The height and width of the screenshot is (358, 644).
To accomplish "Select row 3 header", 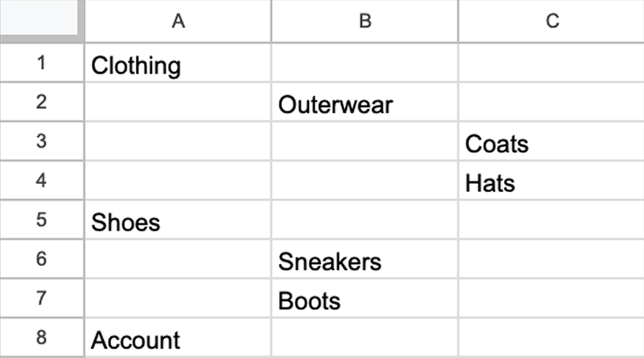I will coord(42,142).
